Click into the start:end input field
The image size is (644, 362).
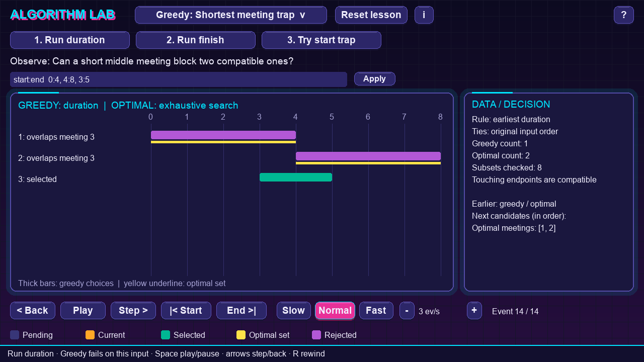pyautogui.click(x=178, y=79)
